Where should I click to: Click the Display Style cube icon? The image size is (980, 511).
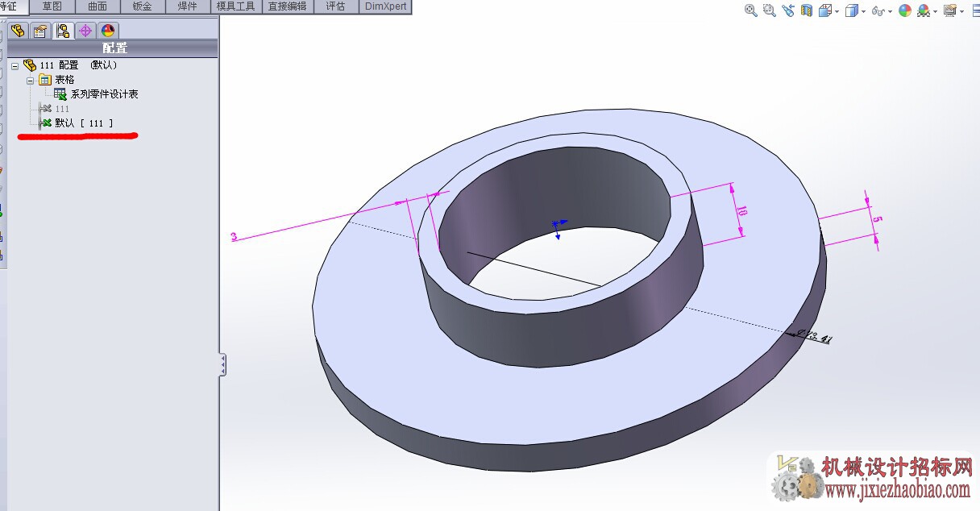click(851, 10)
